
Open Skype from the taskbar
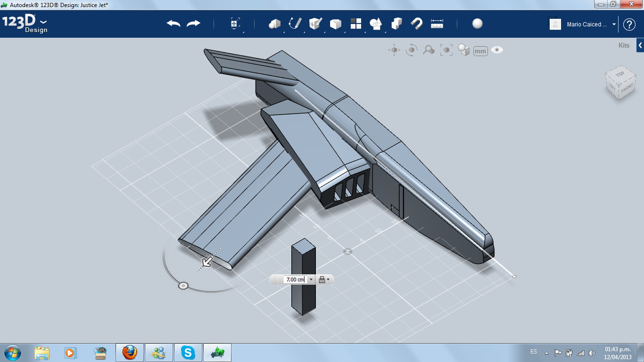pyautogui.click(x=189, y=353)
